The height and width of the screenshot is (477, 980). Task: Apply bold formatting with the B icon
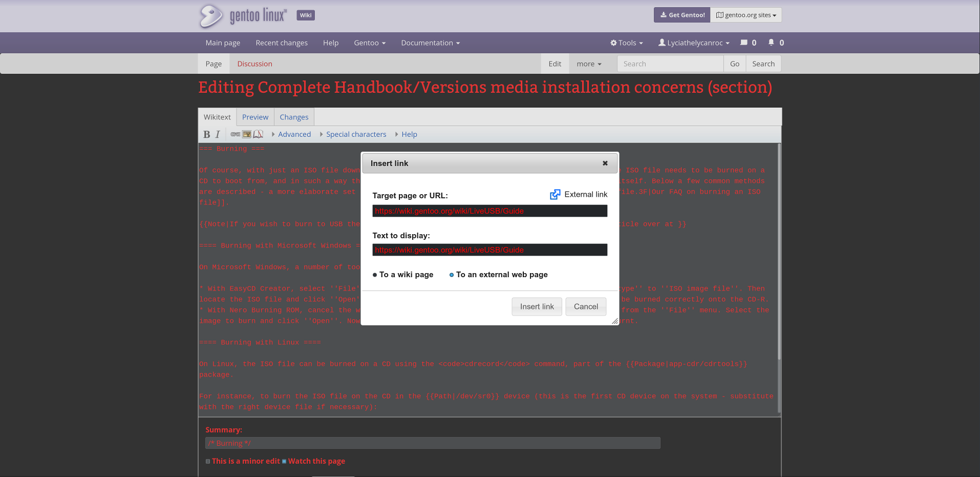(x=206, y=134)
